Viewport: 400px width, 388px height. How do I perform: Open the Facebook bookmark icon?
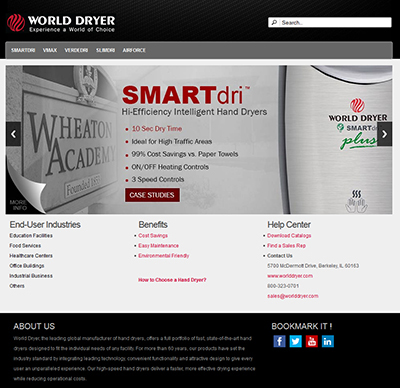[x=279, y=341]
